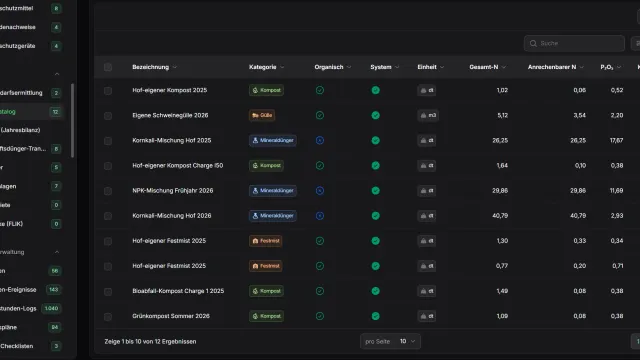The width and height of the screenshot is (640, 360).
Task: Click organic checkmark icon for Hof-eigener Kompost 2025
Action: [x=320, y=90]
